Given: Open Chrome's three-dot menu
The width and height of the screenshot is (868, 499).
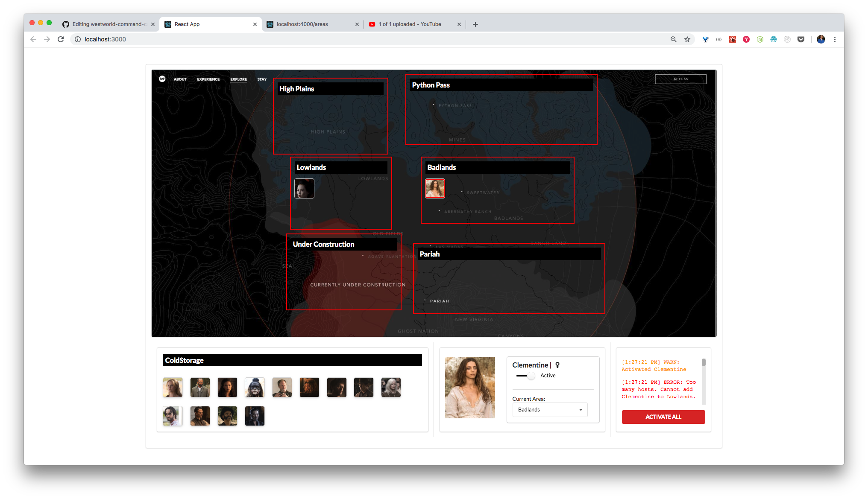Looking at the screenshot, I should (835, 39).
